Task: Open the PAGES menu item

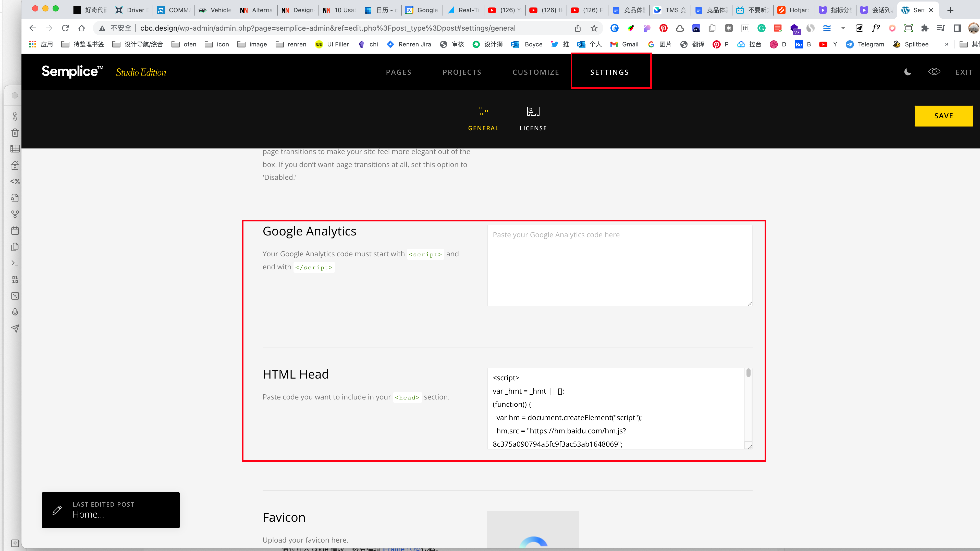Action: pyautogui.click(x=398, y=72)
